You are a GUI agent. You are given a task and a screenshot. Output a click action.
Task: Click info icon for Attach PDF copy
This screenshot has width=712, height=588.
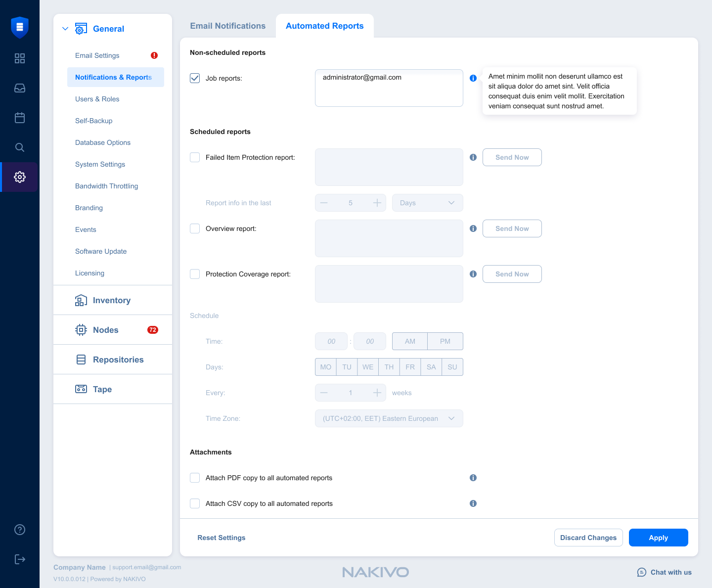click(x=473, y=478)
